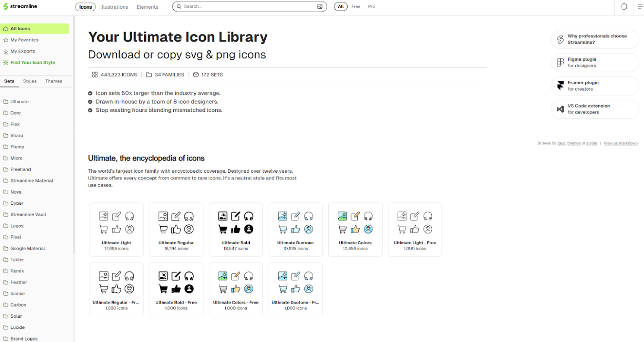The width and height of the screenshot is (644, 342).
Task: Toggle the theme circle icon top right
Action: (x=624, y=7)
